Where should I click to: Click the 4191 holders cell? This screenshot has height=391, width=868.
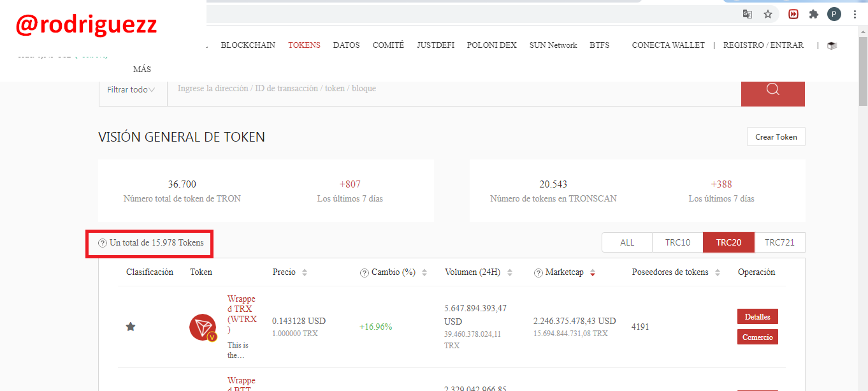click(x=640, y=327)
